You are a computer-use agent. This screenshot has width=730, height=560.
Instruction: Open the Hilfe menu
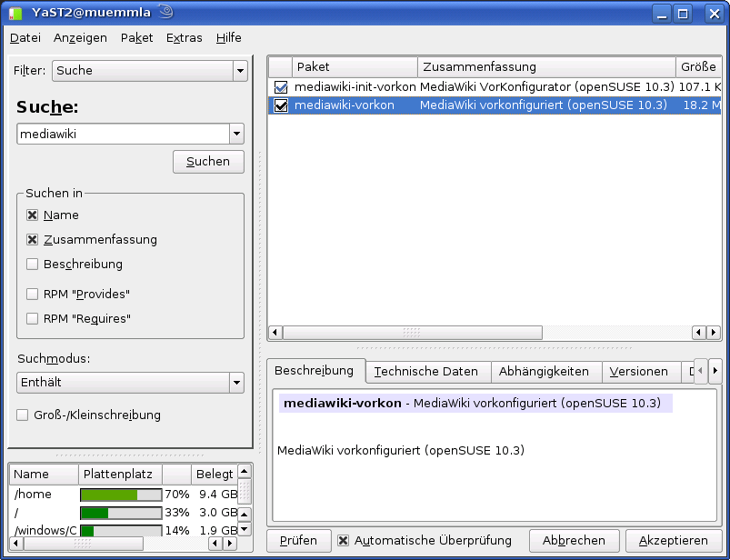click(x=228, y=37)
